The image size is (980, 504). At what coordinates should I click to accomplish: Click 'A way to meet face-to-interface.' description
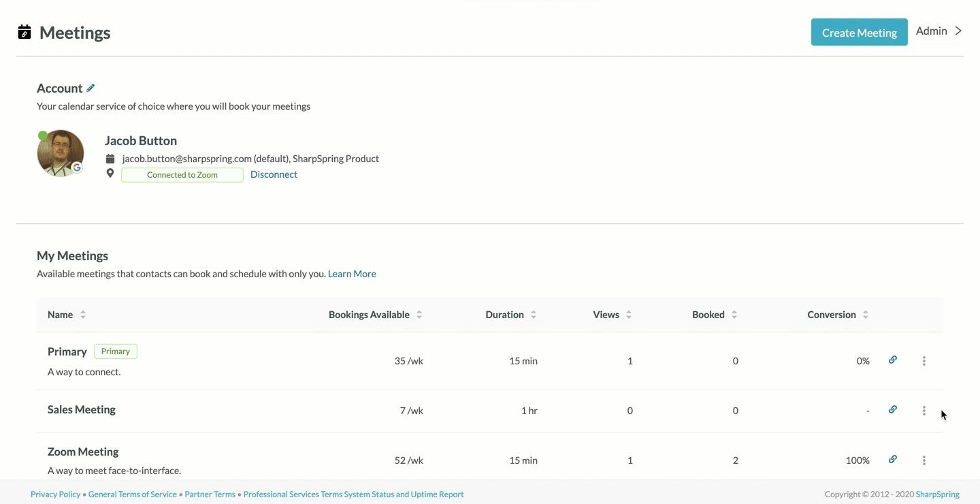114,471
